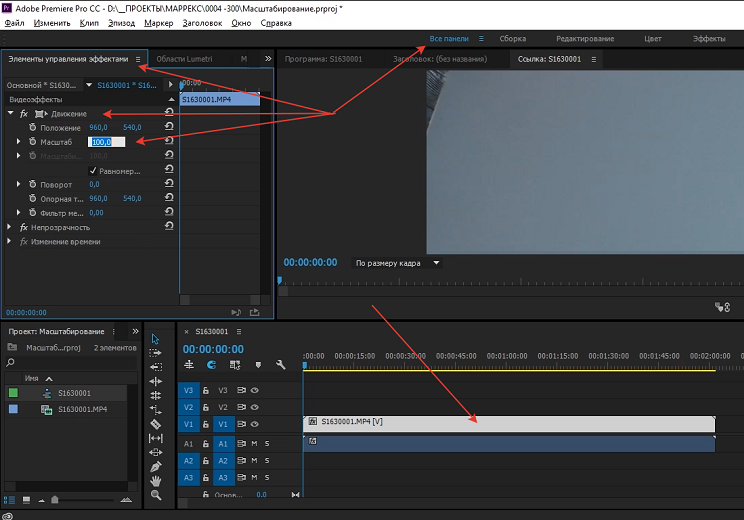Switch to the Редактирование workspace
This screenshot has height=520, width=744.
(x=585, y=39)
